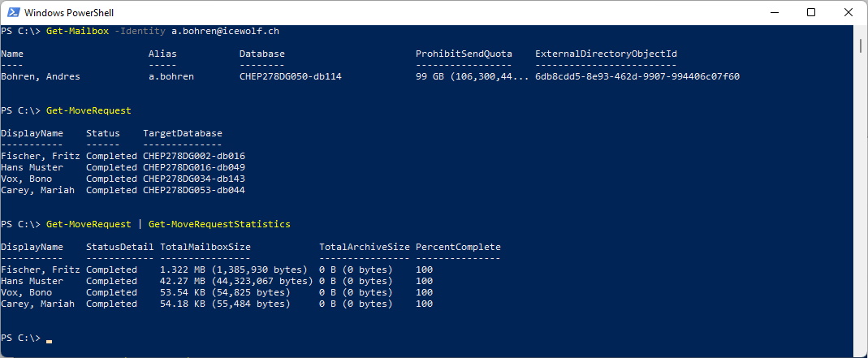Click the 'Get-Mailbox' command text
The image size is (868, 358).
(77, 31)
